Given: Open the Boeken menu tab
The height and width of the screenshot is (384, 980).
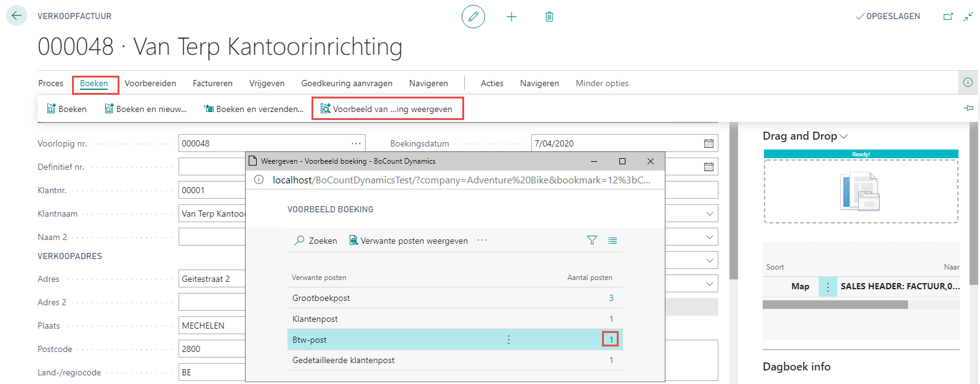Looking at the screenshot, I should (94, 83).
